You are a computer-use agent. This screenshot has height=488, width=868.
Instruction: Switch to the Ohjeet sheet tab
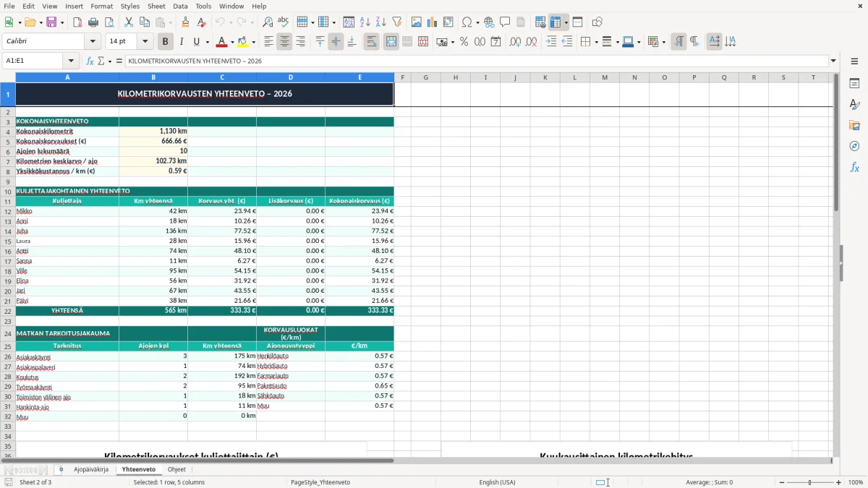point(176,469)
